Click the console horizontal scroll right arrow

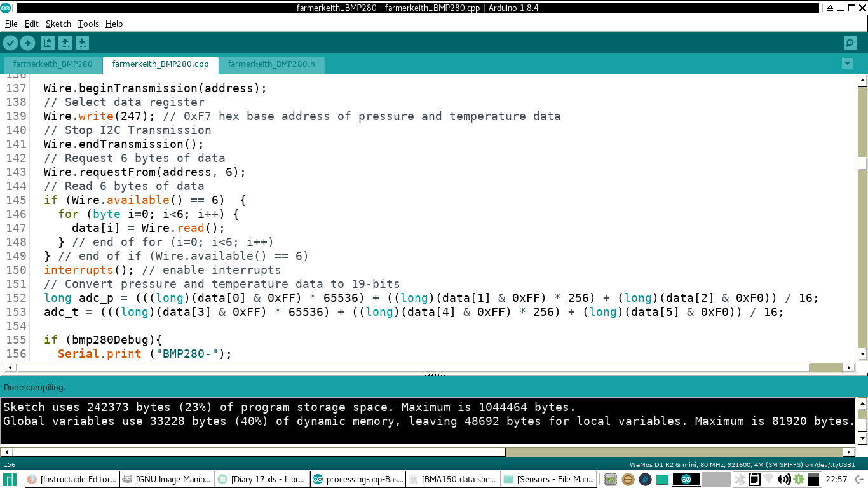(x=848, y=452)
